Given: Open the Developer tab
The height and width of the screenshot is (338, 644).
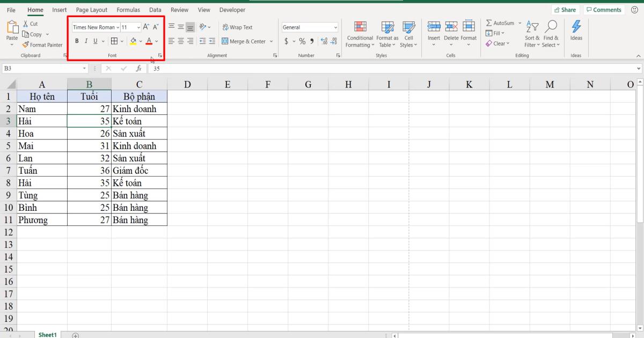Looking at the screenshot, I should (x=232, y=10).
